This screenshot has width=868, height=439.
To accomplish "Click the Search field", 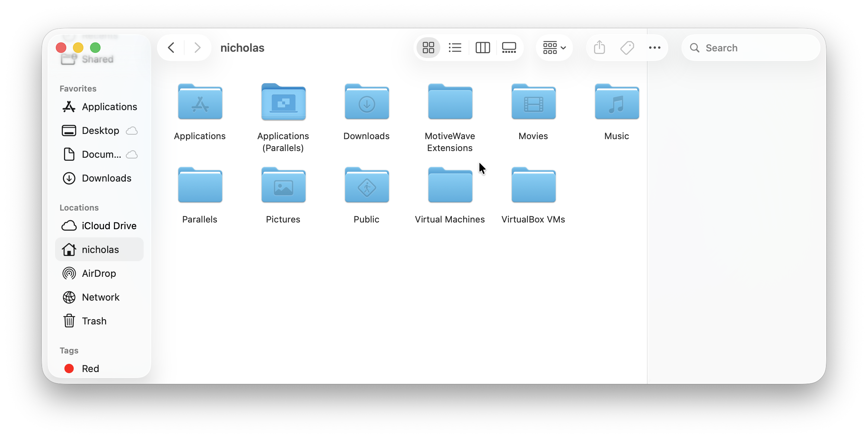I will tap(751, 48).
